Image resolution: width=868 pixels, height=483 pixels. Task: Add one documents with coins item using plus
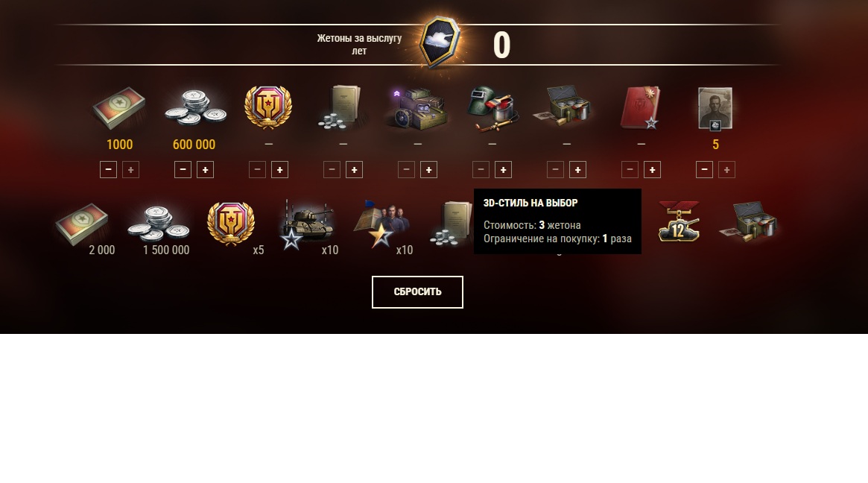point(355,169)
